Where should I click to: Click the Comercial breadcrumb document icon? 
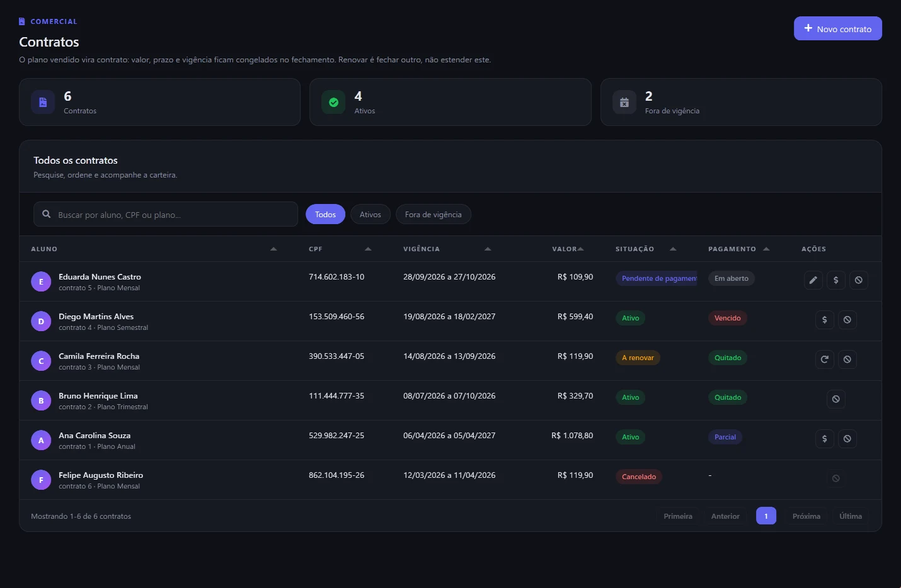pyautogui.click(x=22, y=21)
